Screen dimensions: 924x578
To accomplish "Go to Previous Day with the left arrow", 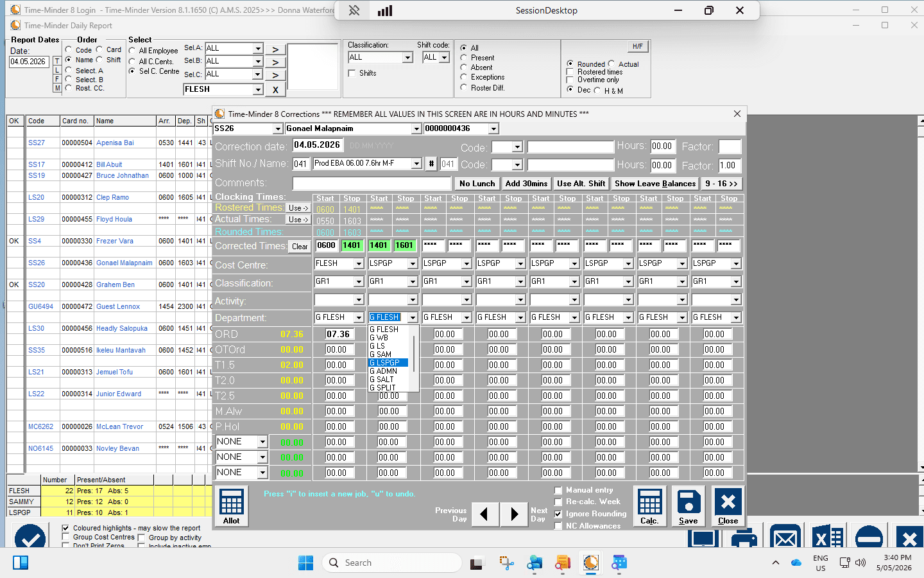I will pyautogui.click(x=484, y=514).
